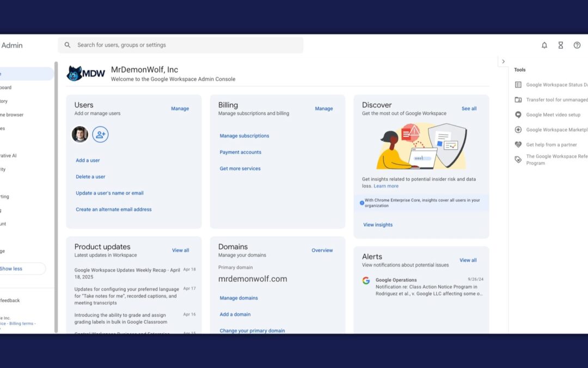The width and height of the screenshot is (588, 368).
Task: Collapse the Tools side panel chevron
Action: [503, 62]
